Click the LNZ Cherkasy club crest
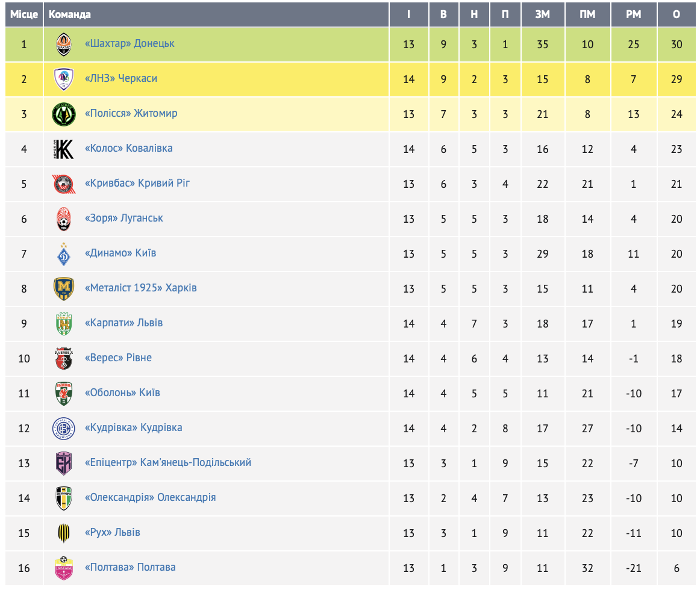Viewport: 700px width, 590px height. [x=63, y=79]
